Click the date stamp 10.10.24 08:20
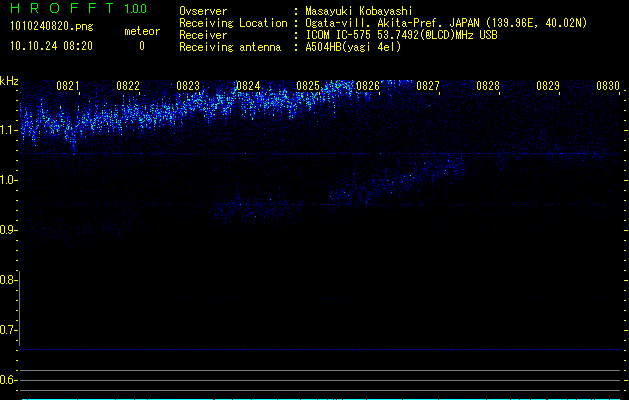Screen dimensions: 629x400 pos(51,46)
